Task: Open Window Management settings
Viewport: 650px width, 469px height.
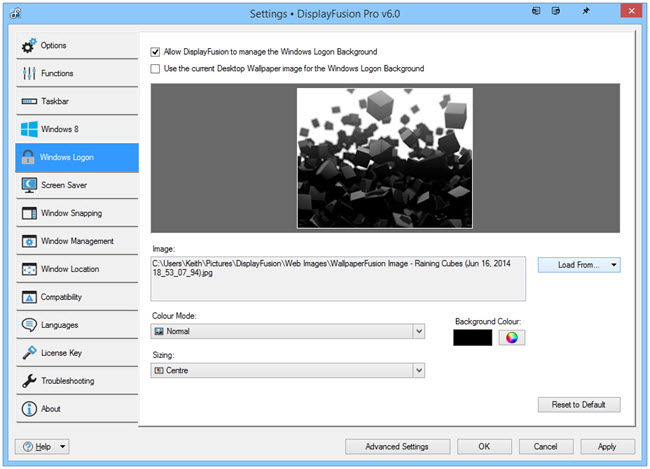Action: coord(77,241)
